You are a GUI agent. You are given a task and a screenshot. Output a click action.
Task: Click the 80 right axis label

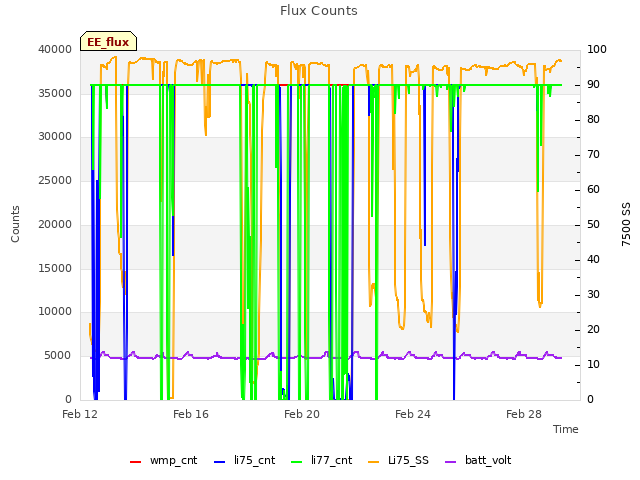click(x=593, y=120)
